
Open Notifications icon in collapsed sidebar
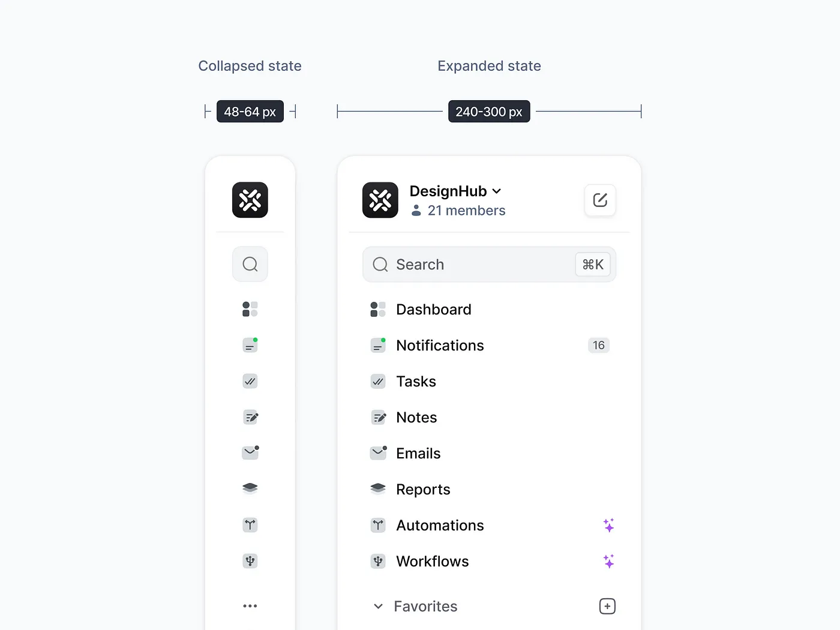click(250, 345)
